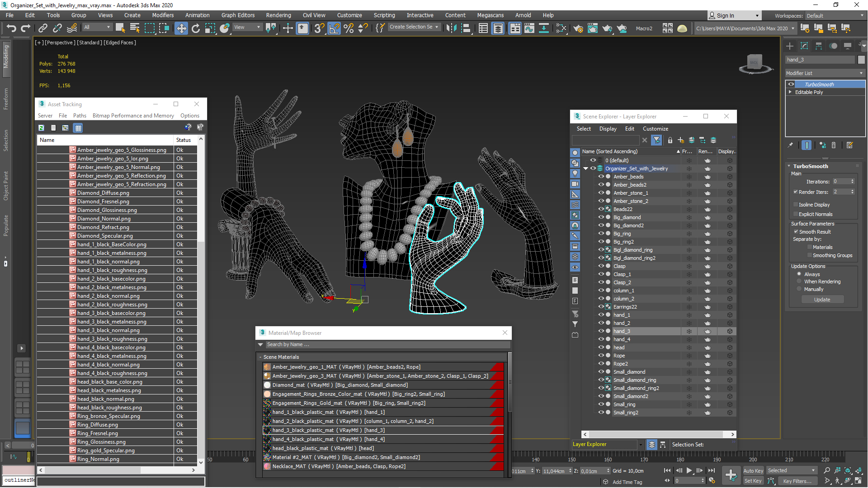
Task: Collapse the Organizer_Set_with_Jewelry layer
Action: click(x=585, y=169)
